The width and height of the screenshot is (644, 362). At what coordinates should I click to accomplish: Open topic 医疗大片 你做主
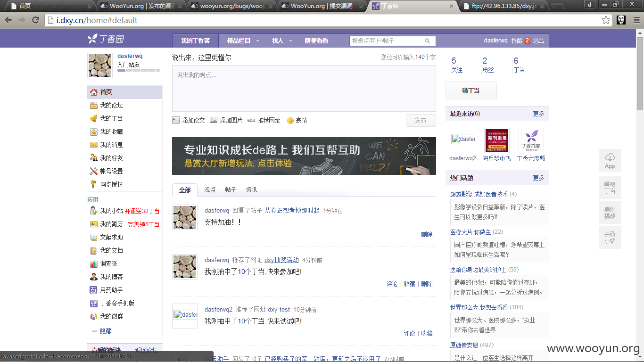pos(471,232)
